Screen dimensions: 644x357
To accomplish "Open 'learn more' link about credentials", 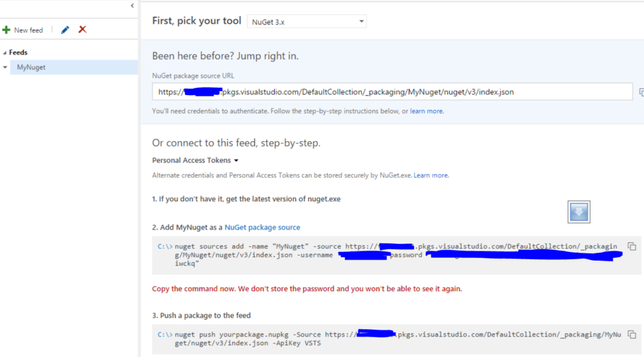I will point(426,111).
